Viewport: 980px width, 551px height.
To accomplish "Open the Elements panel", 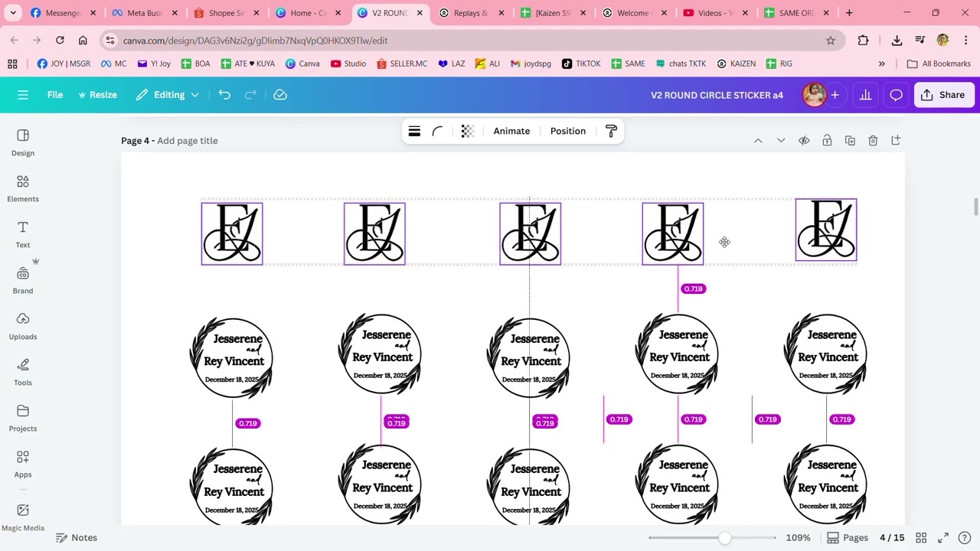I will [x=23, y=188].
